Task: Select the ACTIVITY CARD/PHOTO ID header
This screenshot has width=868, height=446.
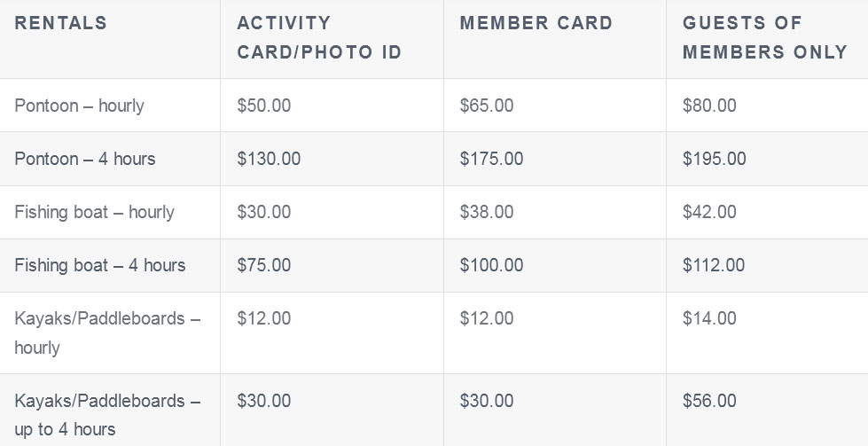Action: [x=319, y=37]
